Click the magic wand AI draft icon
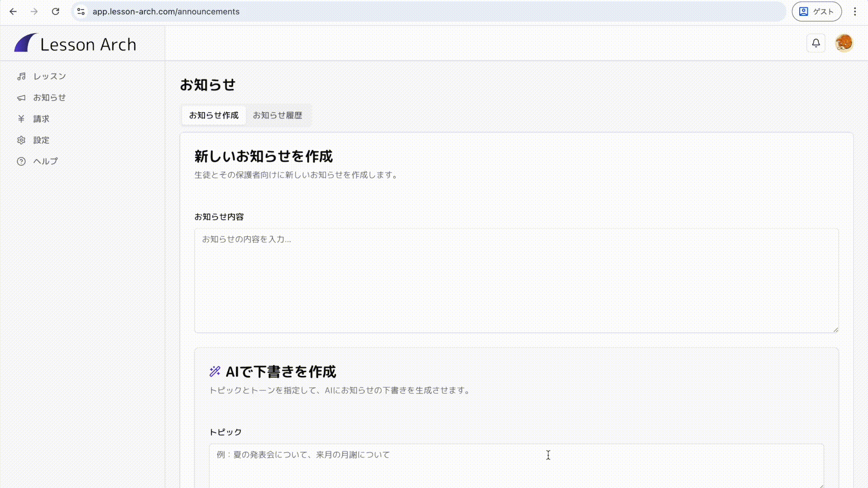The height and width of the screenshot is (488, 868). pyautogui.click(x=215, y=371)
